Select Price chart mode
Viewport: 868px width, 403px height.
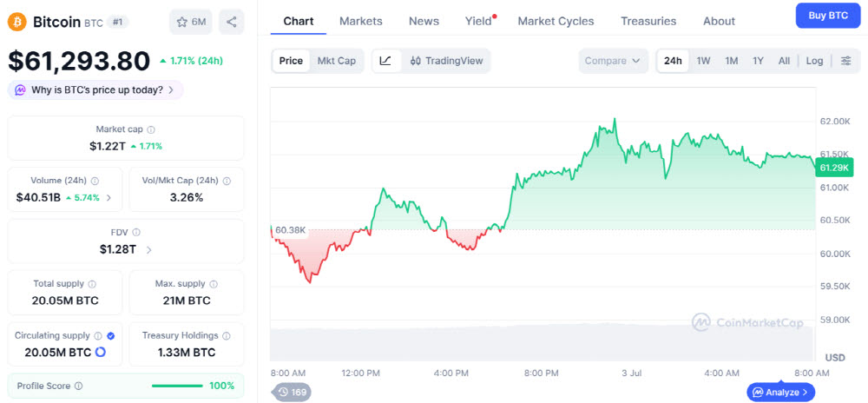[291, 61]
